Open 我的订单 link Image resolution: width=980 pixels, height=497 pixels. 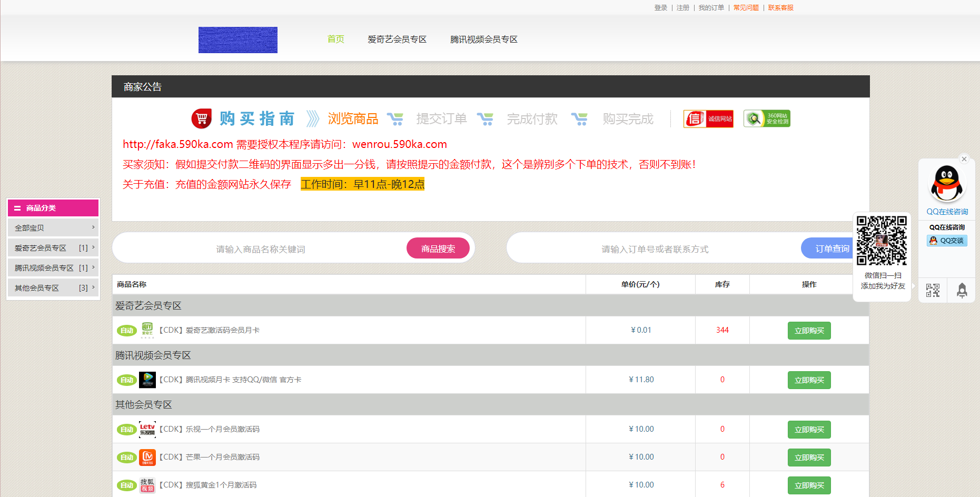[x=711, y=8]
